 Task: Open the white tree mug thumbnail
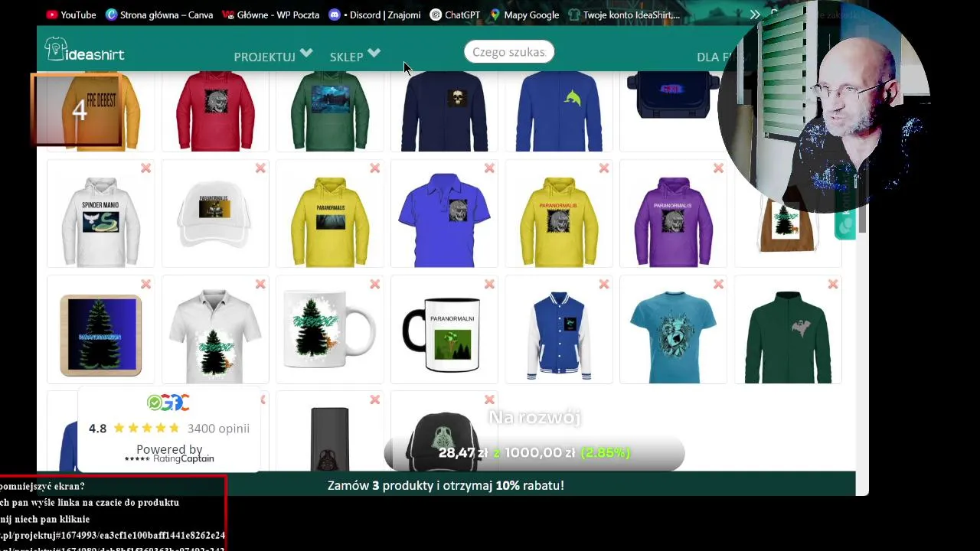(329, 329)
